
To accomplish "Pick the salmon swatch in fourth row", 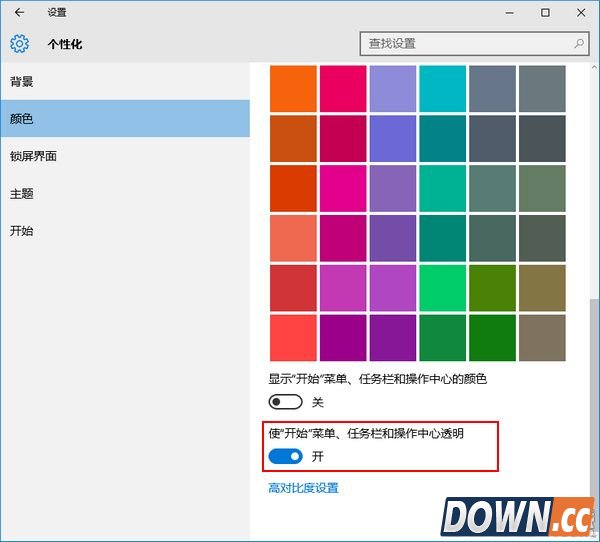I will [x=293, y=238].
